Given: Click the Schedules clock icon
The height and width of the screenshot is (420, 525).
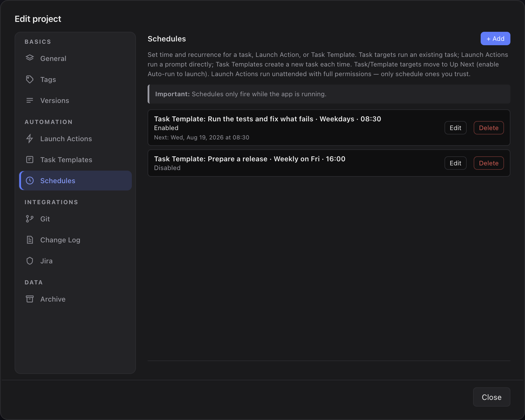Looking at the screenshot, I should tap(30, 181).
